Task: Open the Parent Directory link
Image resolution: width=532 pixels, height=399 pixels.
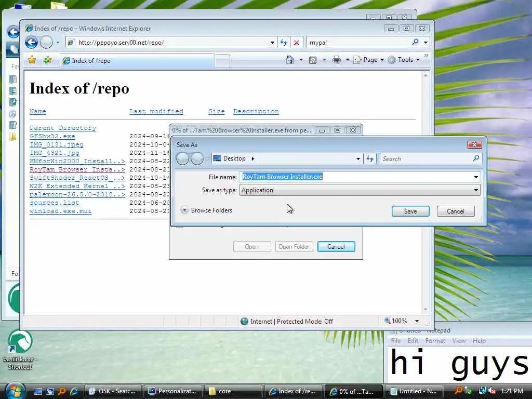Action: 63,128
